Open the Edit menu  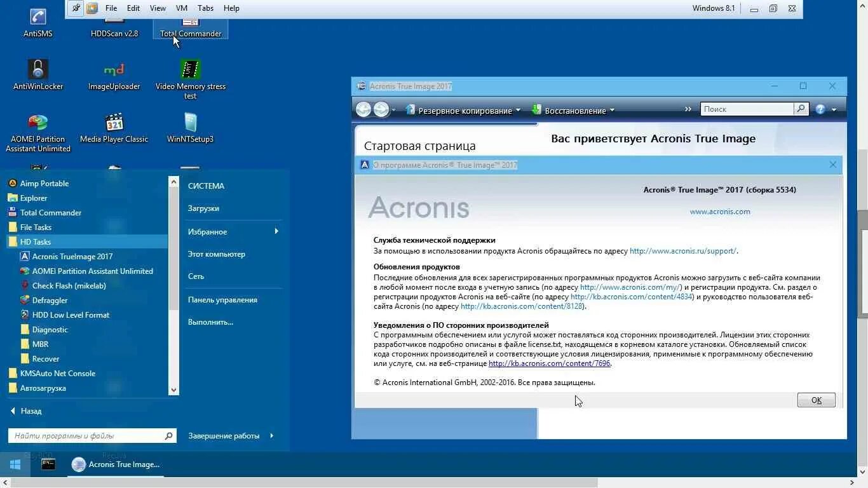133,8
